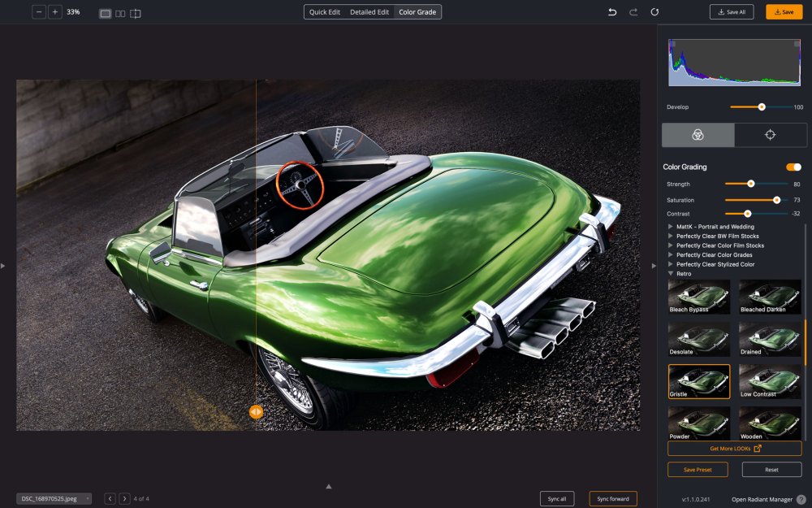The image size is (812, 508).
Task: Apply the Bleach Bypass look
Action: point(698,297)
